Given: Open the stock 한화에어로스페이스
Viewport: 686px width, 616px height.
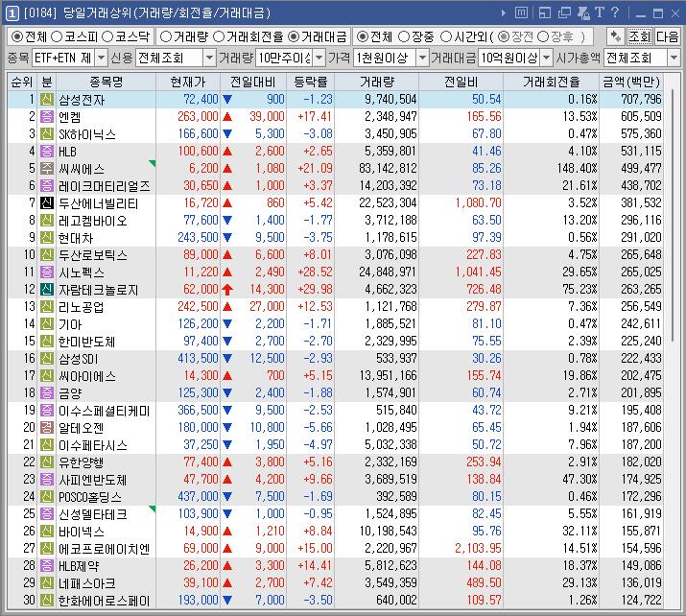Looking at the screenshot, I should click(x=105, y=601).
